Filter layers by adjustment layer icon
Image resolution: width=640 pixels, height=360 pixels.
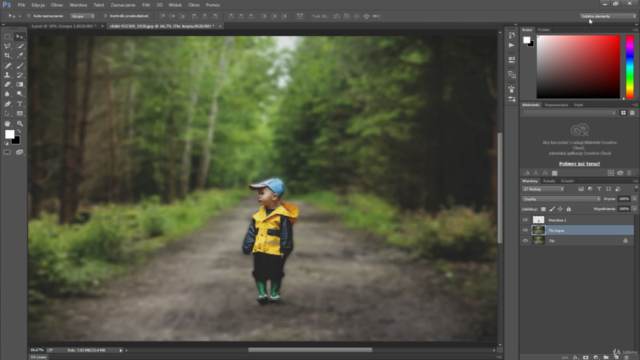click(x=590, y=189)
